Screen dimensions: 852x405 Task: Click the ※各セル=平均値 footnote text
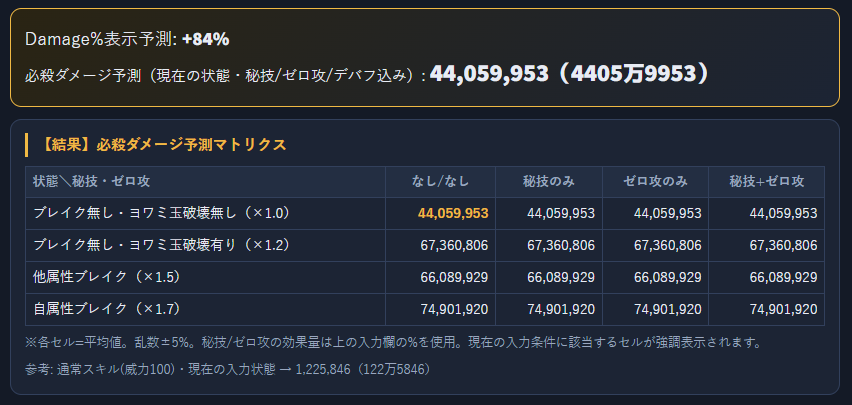[392, 343]
